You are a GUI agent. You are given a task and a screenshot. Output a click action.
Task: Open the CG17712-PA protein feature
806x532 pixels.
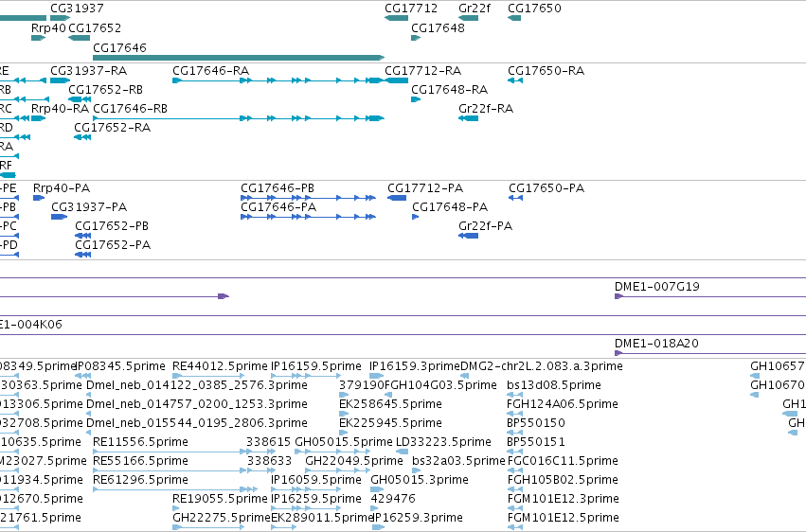[397, 198]
